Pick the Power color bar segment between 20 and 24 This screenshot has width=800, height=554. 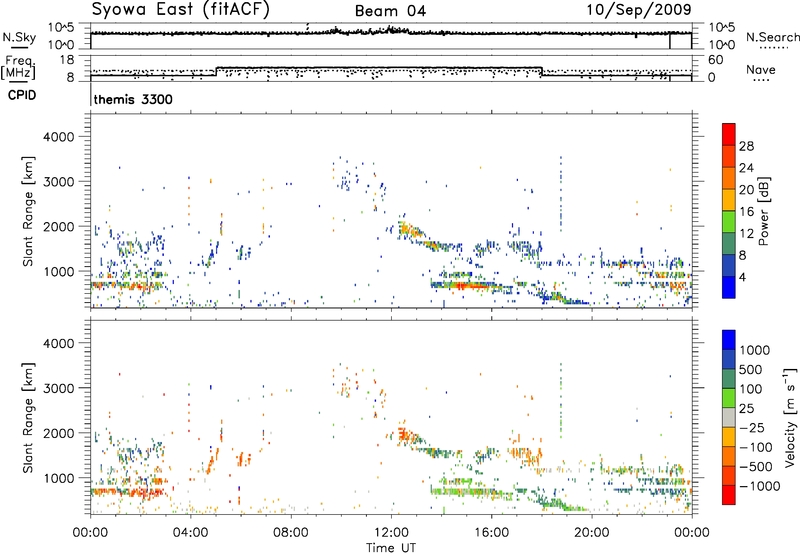click(x=729, y=178)
